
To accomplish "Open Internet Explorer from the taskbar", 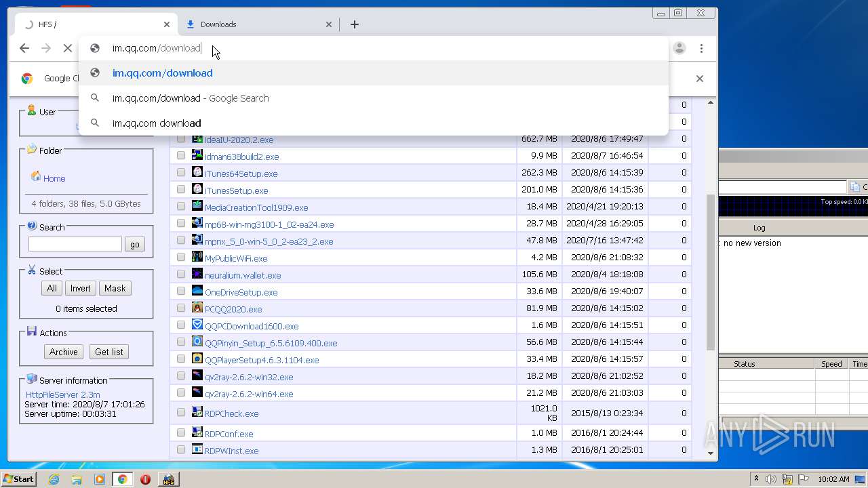I will 54,479.
